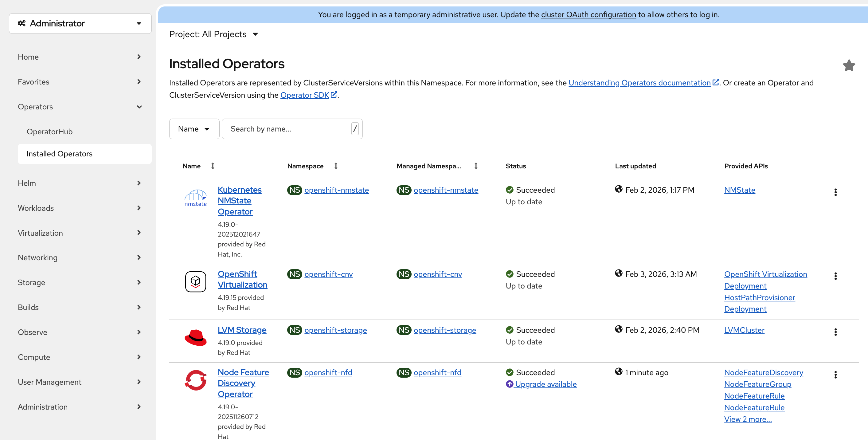Expand the Networking navigation section
The image size is (868, 440).
tap(80, 257)
